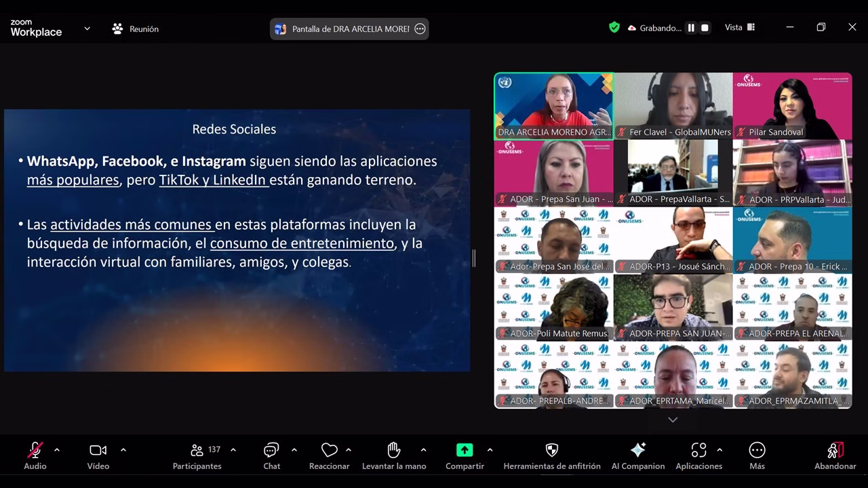
Task: Start screen sharing with Compartir
Action: [x=465, y=451]
